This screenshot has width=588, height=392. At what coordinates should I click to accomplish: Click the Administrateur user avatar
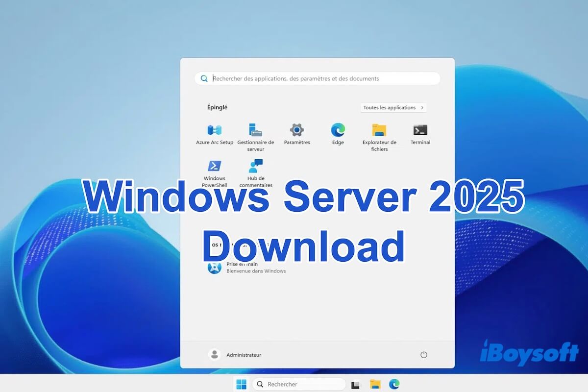[x=214, y=354]
